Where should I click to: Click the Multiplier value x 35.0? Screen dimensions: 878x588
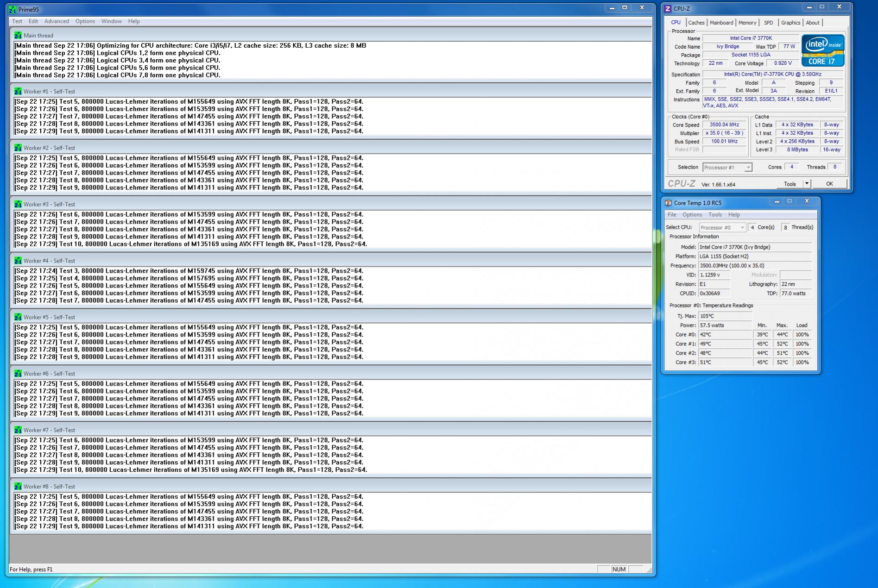click(725, 133)
